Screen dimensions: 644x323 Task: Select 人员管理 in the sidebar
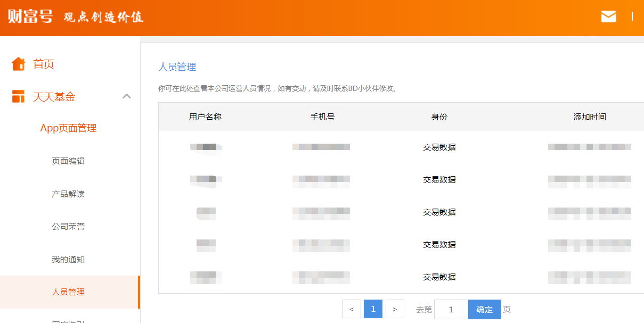[69, 292]
